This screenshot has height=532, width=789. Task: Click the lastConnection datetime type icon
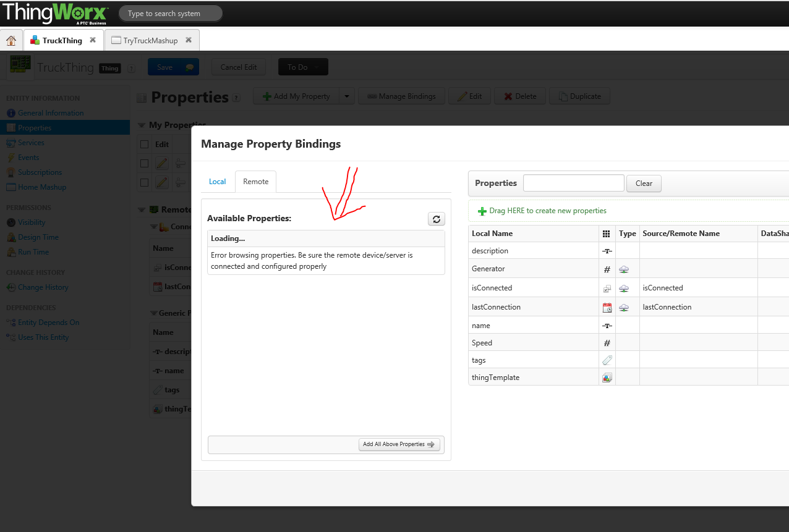607,307
